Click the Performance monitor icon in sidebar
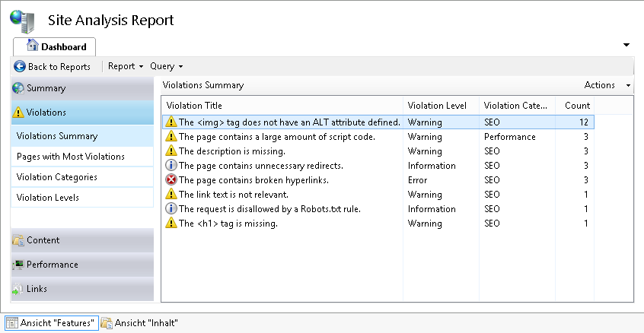Screen dimensions: 644x333 (x=18, y=265)
